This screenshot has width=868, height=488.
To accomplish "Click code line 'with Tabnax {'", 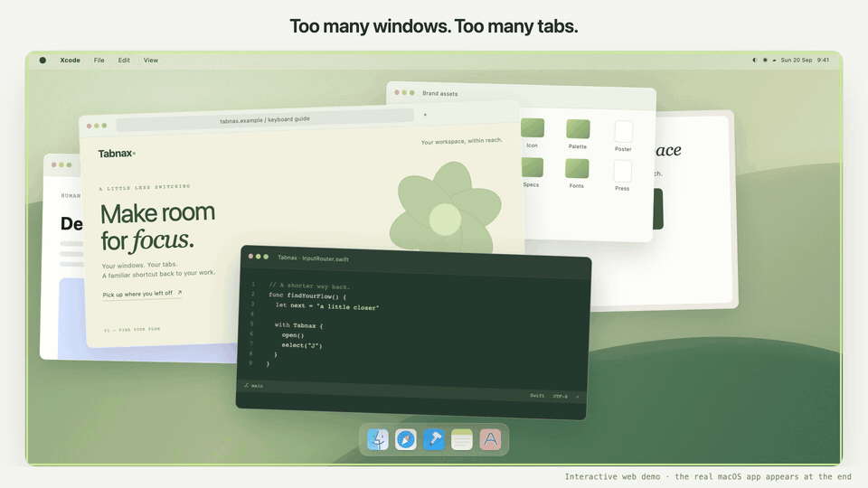I will 298,325.
